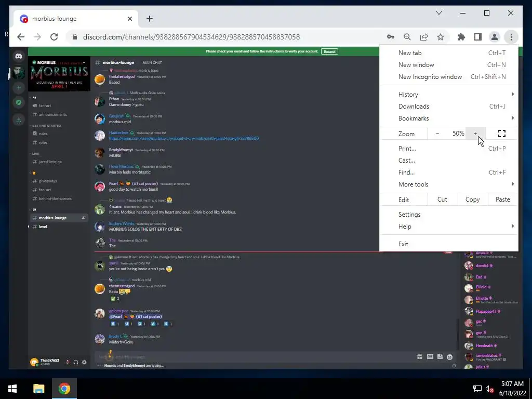
Task: Click Paste in Chrome Edit row
Action: 503,199
